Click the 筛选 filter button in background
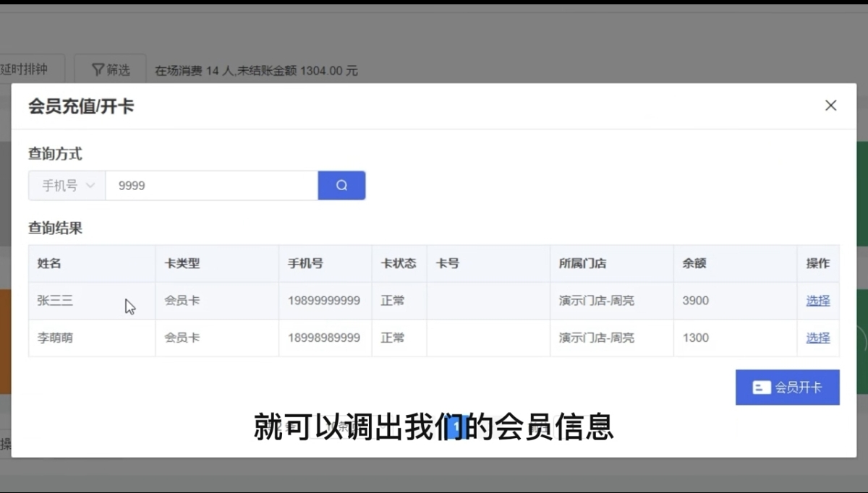The width and height of the screenshot is (868, 493). pyautogui.click(x=111, y=70)
